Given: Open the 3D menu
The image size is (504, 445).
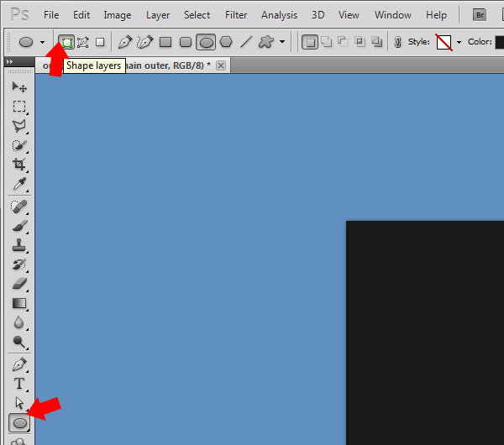Looking at the screenshot, I should click(318, 15).
